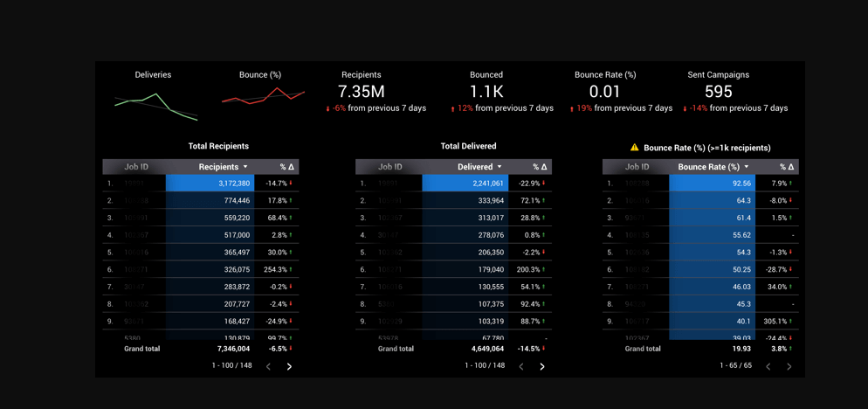Click previous page arrow in Bounce Rate table
Image resolution: width=868 pixels, height=409 pixels.
[x=768, y=366]
